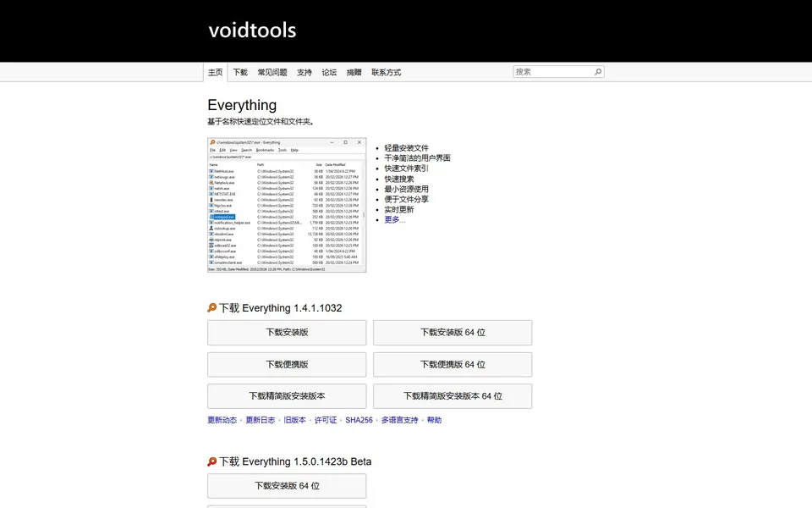Open the 更新动态 link
Screen dimensions: 812x508
coord(222,420)
